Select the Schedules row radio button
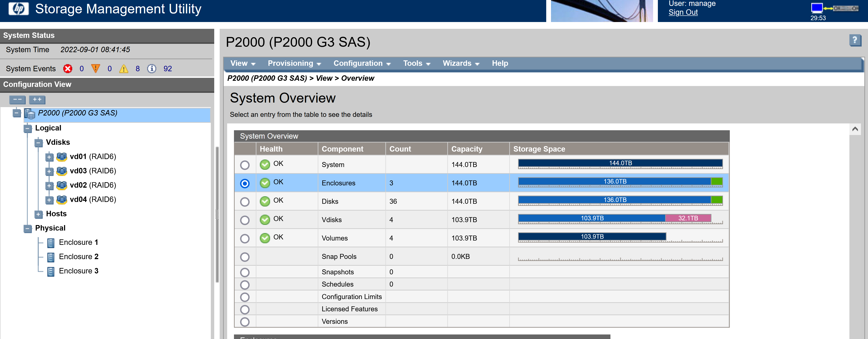The height and width of the screenshot is (339, 868). pyautogui.click(x=245, y=285)
